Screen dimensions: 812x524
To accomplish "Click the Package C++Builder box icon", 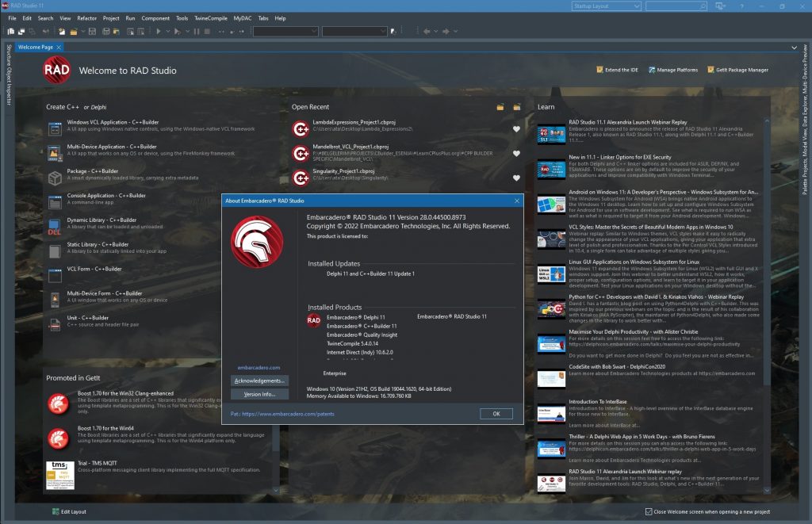I will click(55, 178).
